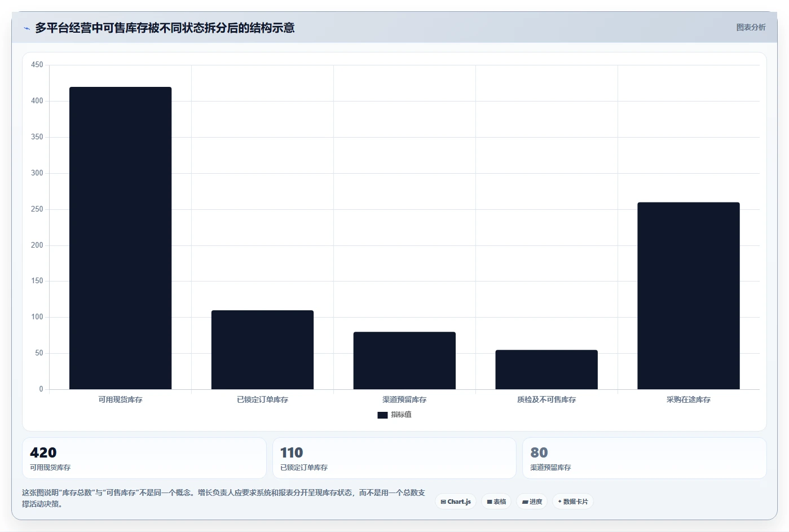Click the 采购在途库存 bar
This screenshot has height=532, width=789.
click(689, 296)
